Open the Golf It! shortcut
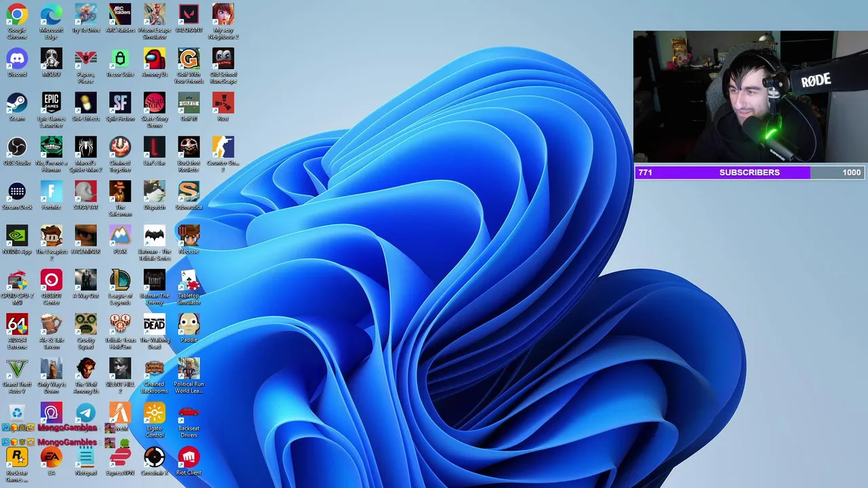The image size is (868, 488). (189, 103)
